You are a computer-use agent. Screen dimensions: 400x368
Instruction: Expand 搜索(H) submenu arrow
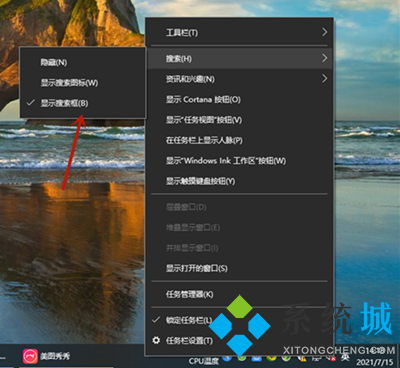pos(324,59)
